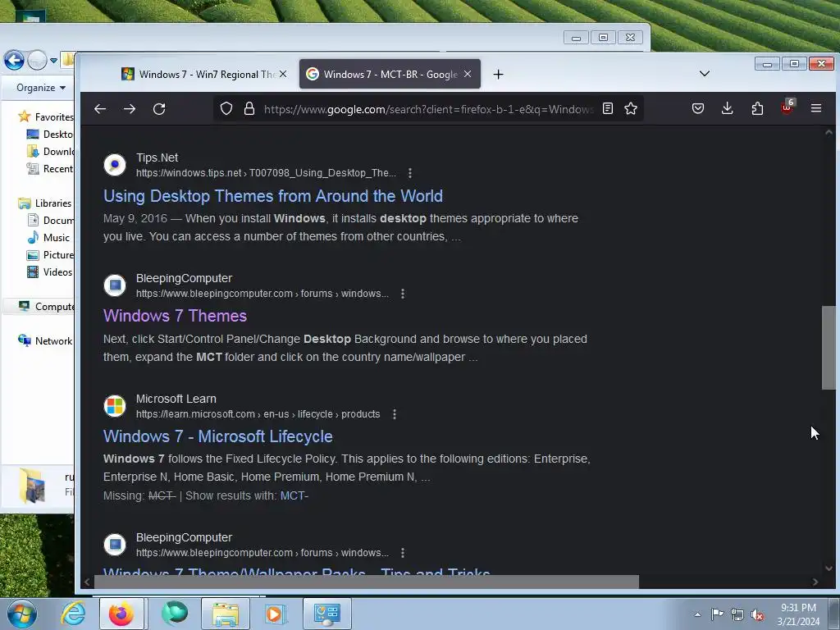Open the green orb app on taskbar
840x630 pixels.
tap(176, 614)
